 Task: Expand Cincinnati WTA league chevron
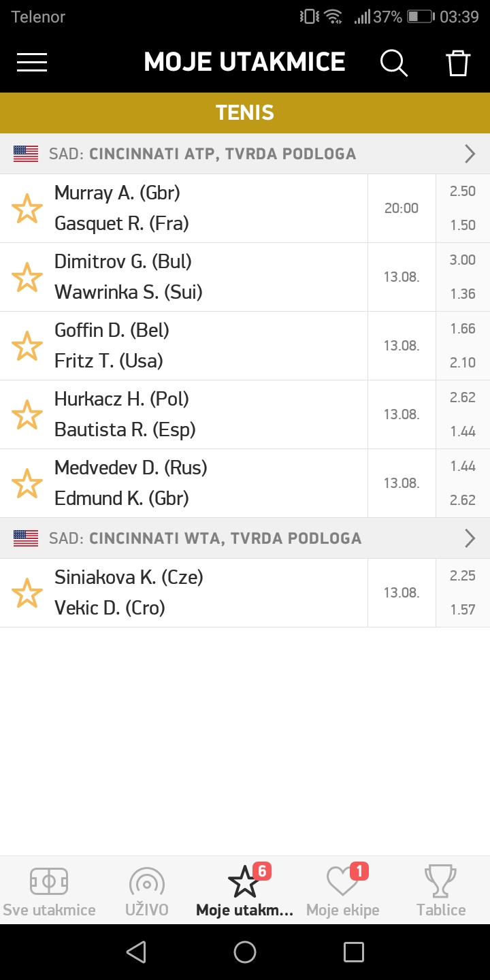click(x=470, y=538)
